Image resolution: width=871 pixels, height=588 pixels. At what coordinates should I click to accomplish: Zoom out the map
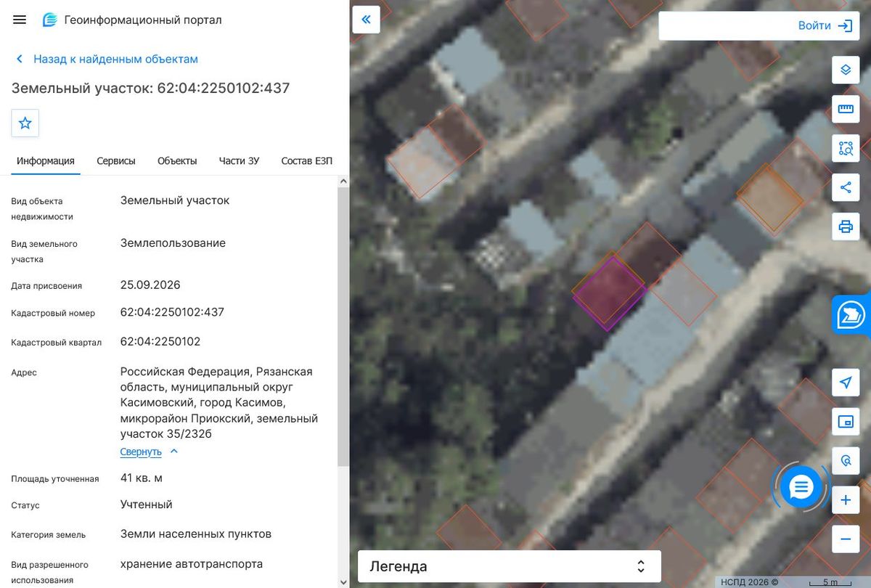[846, 539]
